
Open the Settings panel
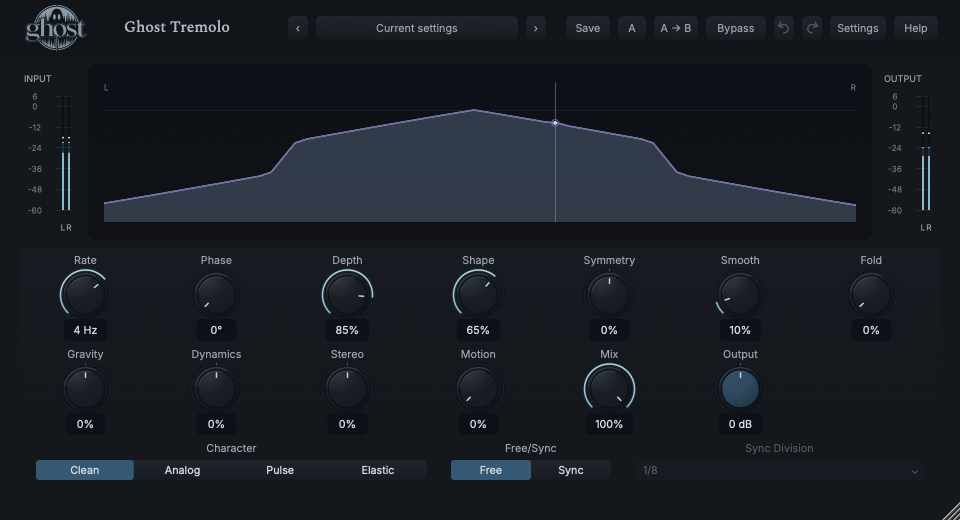pyautogui.click(x=857, y=28)
